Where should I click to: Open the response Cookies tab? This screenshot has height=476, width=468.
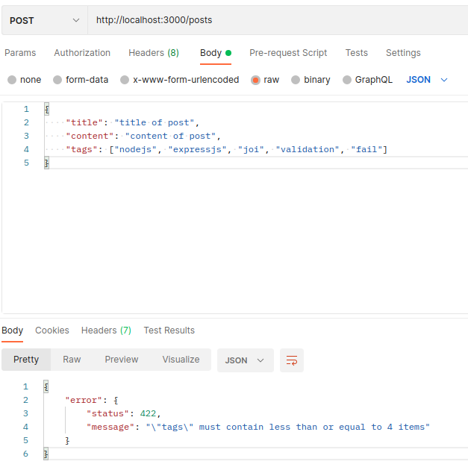52,331
